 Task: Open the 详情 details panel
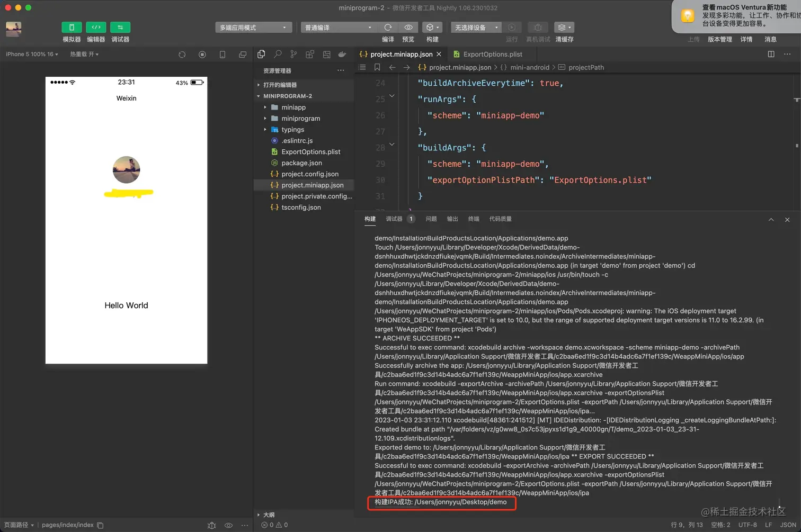click(746, 40)
